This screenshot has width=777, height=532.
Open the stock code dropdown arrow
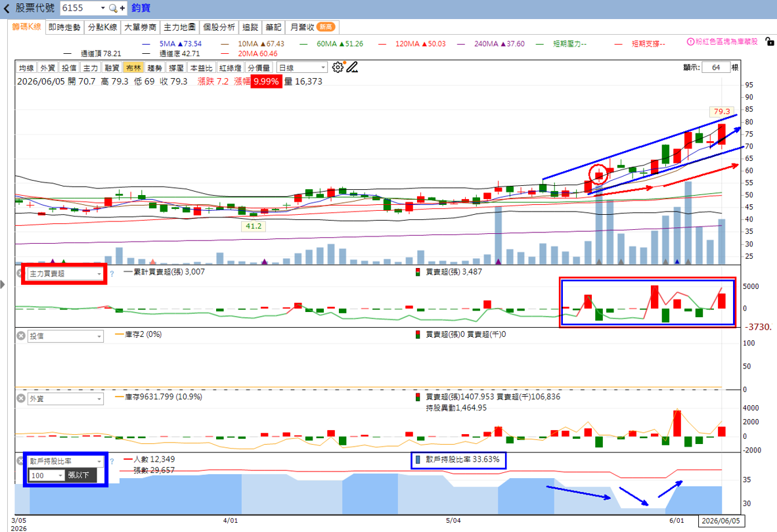[102, 9]
